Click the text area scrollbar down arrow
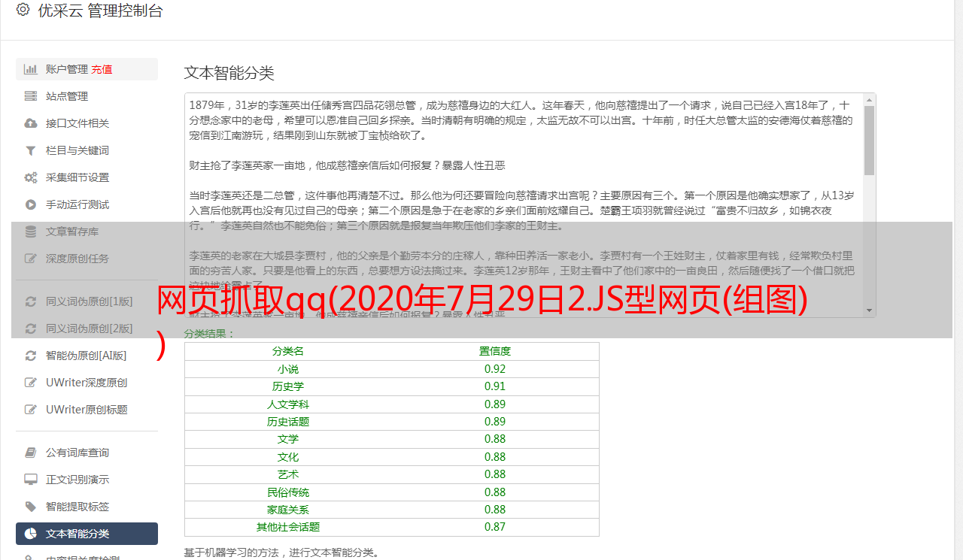 (x=870, y=310)
